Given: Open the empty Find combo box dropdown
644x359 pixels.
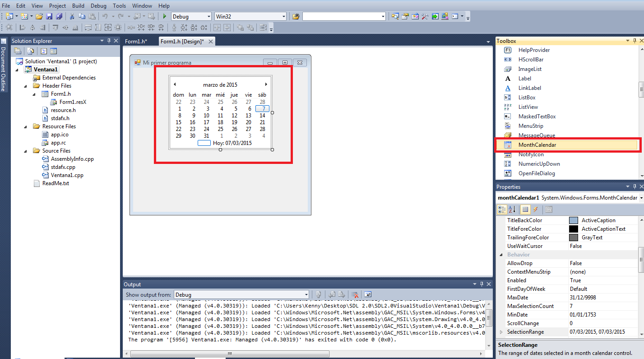Looking at the screenshot, I should click(383, 16).
